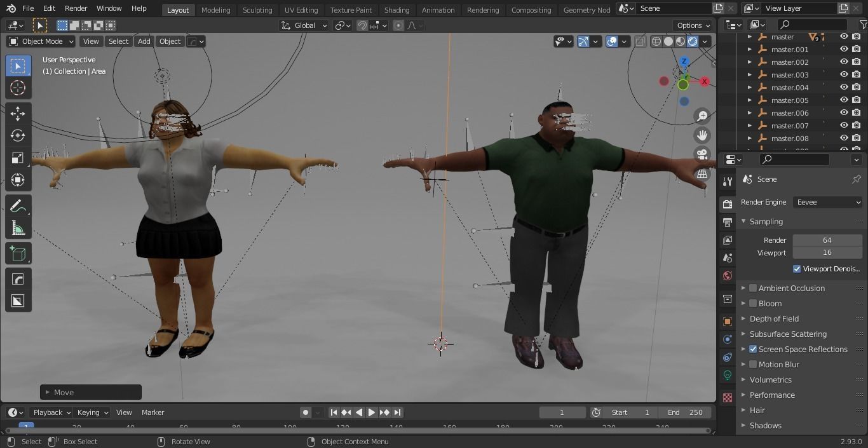Viewport: 868px width, 448px height.
Task: Disable master.006 in renders via camera icon
Action: click(856, 113)
